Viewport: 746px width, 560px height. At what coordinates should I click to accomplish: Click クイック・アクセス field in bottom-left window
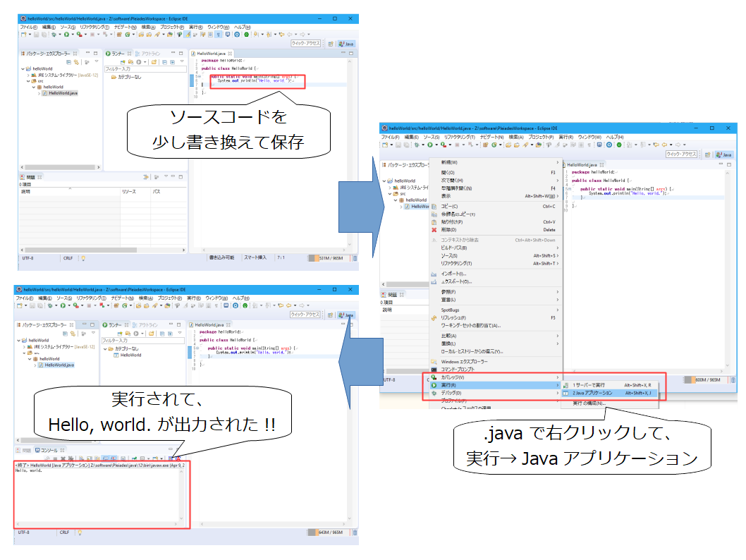[305, 315]
